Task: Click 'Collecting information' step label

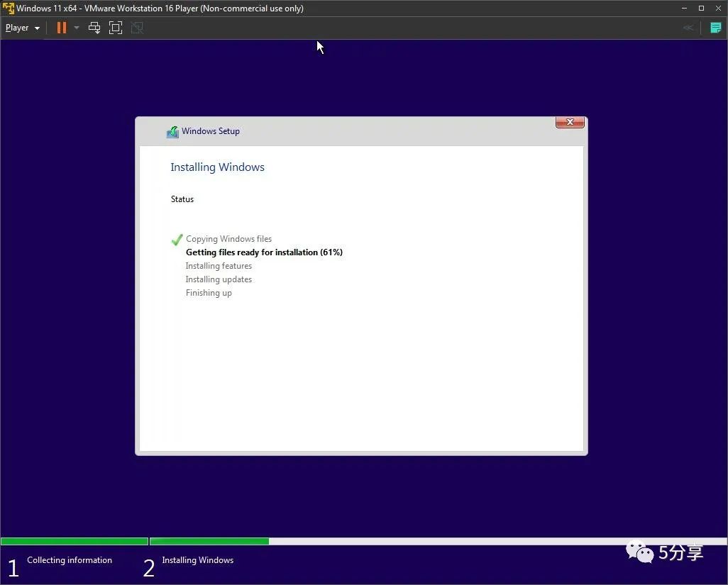Action: click(x=70, y=560)
